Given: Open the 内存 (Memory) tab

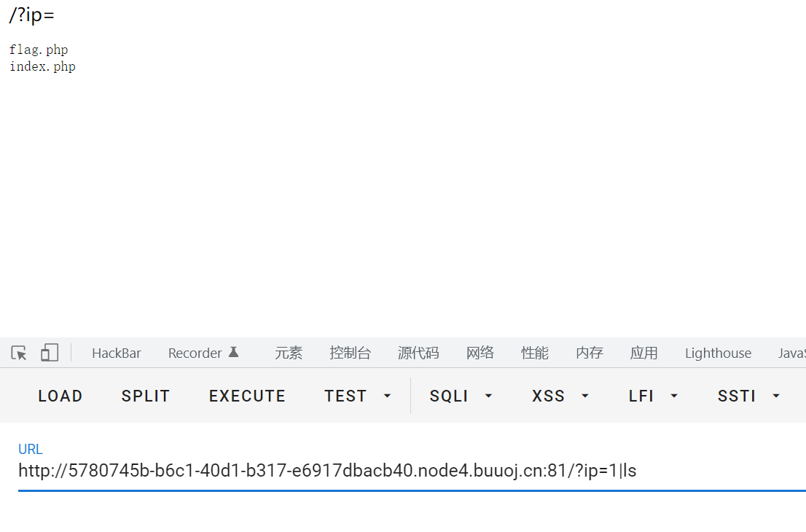Looking at the screenshot, I should click(x=590, y=353).
